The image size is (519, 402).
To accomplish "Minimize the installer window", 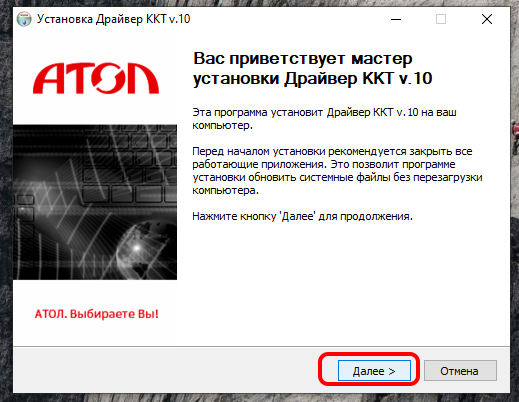I will [x=396, y=19].
